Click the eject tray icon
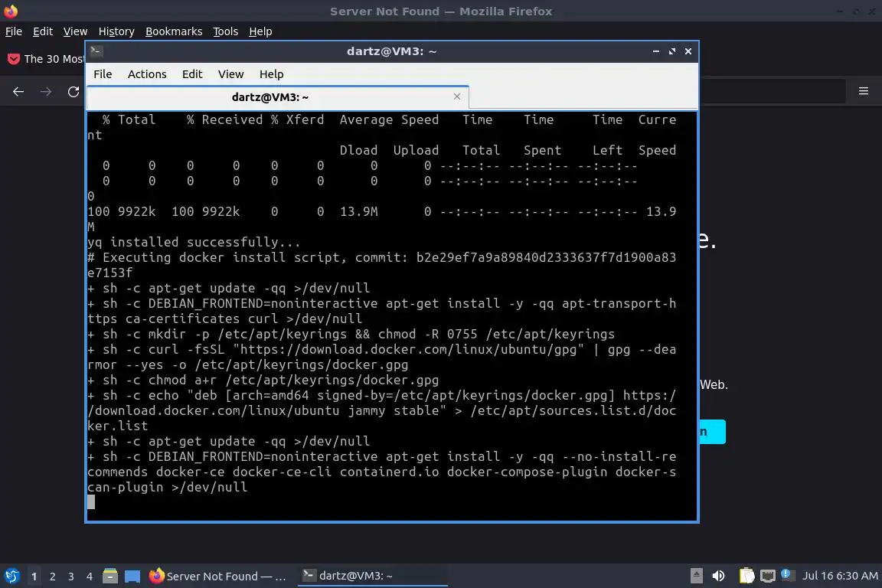This screenshot has width=882, height=588. (x=697, y=576)
